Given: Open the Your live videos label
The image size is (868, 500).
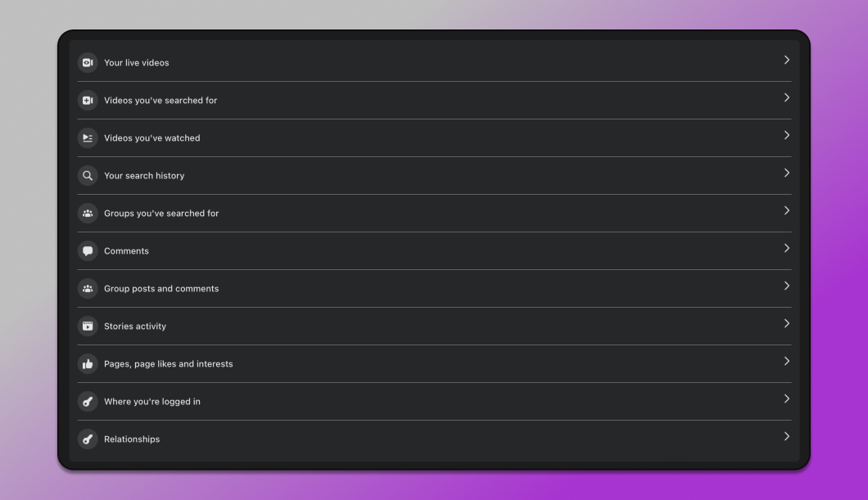Looking at the screenshot, I should tap(136, 62).
